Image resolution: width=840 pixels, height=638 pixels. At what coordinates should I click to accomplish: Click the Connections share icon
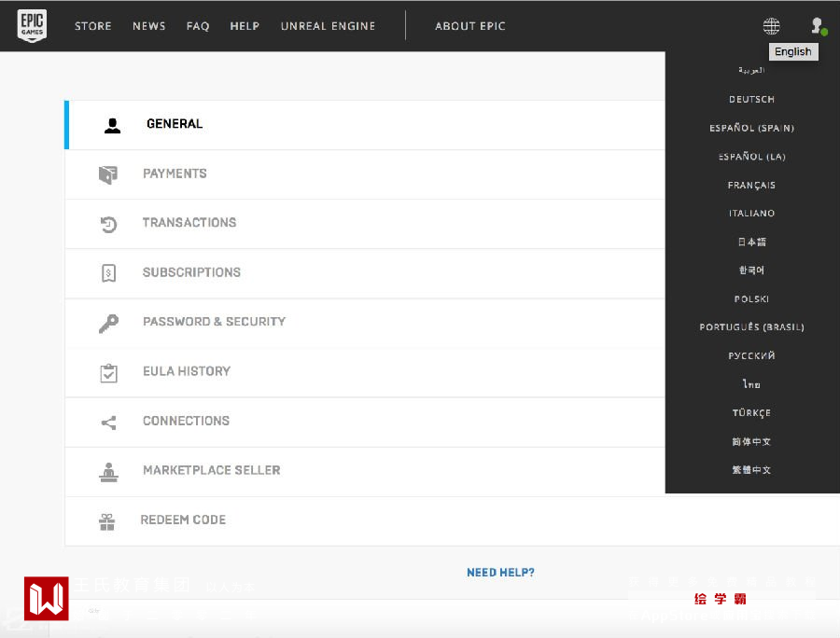(108, 423)
